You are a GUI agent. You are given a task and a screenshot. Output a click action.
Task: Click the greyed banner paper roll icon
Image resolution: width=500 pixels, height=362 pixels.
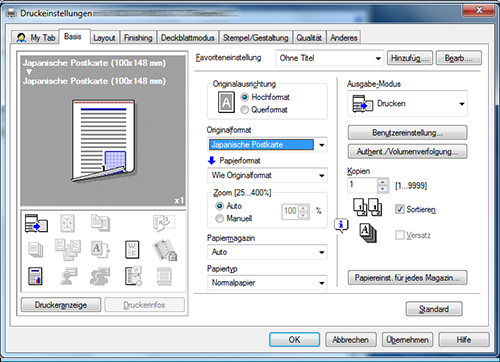pyautogui.click(x=164, y=276)
